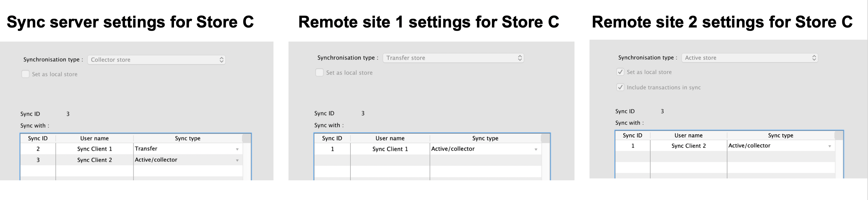Click Sync type column header in Remote site 2 table
868x200 pixels.
pos(780,135)
